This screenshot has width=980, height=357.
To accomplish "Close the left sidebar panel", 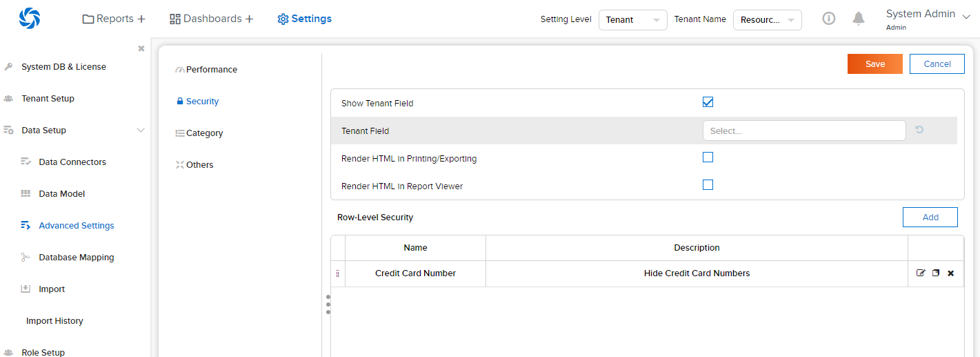I will [141, 48].
